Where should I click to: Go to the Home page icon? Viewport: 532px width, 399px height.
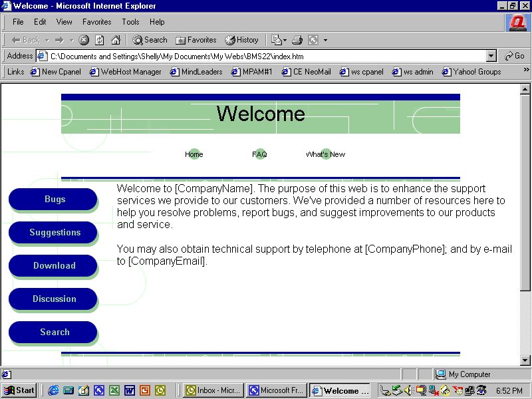point(116,40)
